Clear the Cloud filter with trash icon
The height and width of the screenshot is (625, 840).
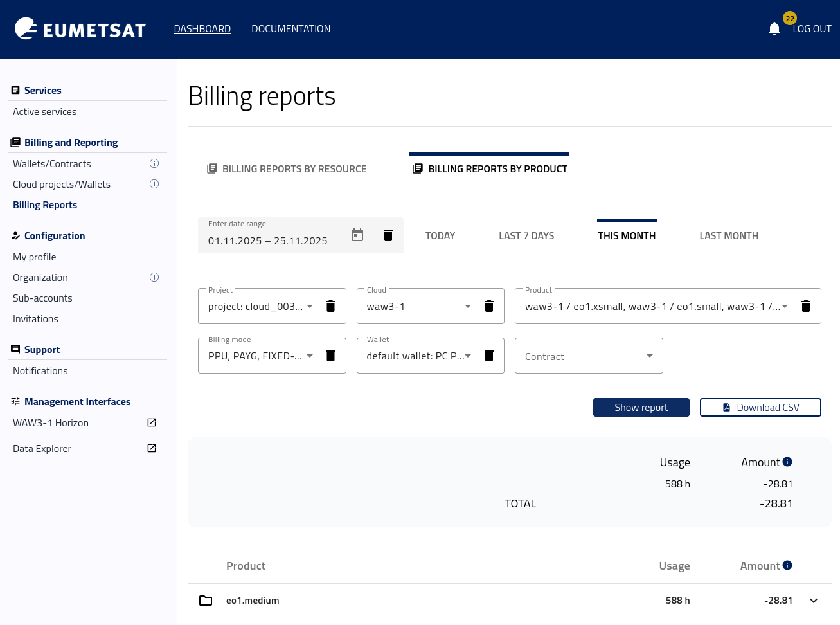(489, 306)
